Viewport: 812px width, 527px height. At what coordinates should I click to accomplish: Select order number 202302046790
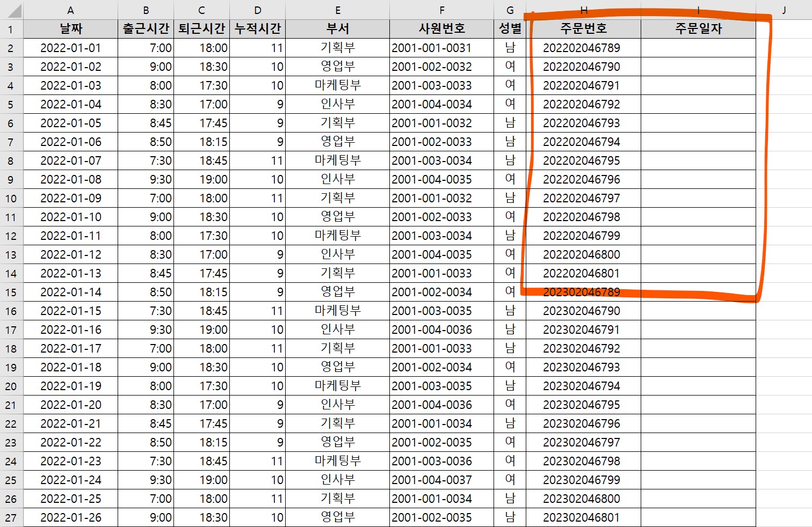click(584, 311)
